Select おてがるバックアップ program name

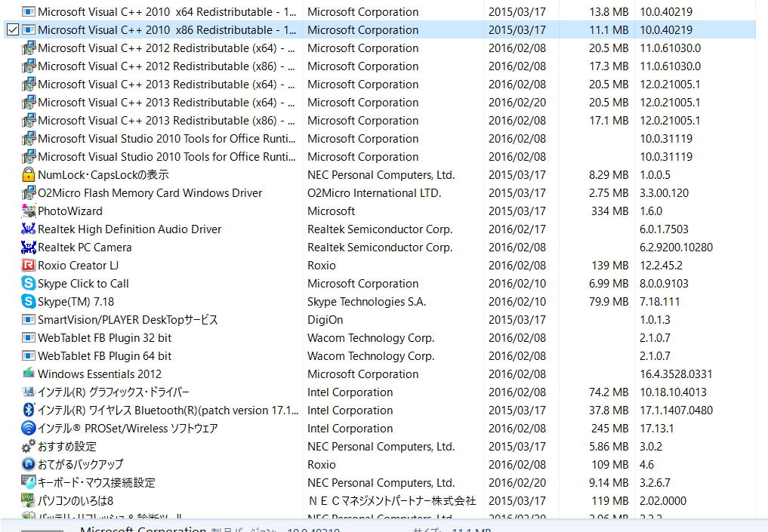pos(81,464)
